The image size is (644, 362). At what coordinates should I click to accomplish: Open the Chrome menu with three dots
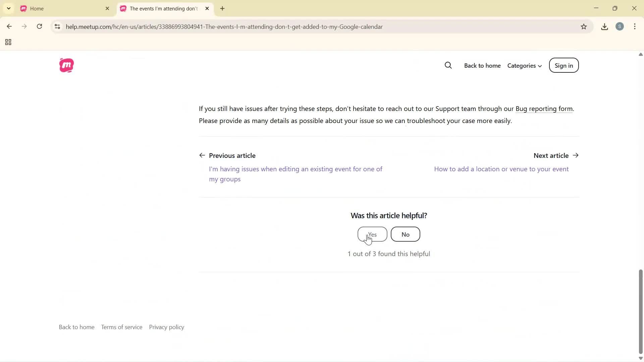click(x=635, y=27)
